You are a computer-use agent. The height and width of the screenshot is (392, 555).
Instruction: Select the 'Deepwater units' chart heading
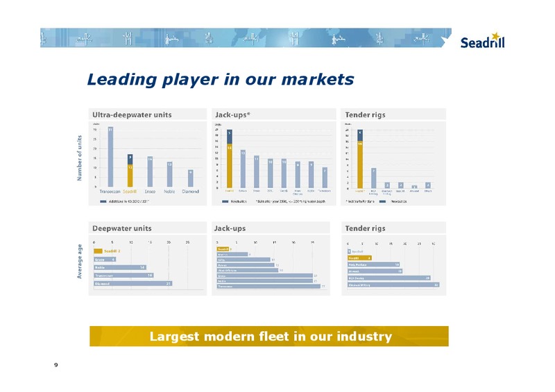pyautogui.click(x=122, y=228)
